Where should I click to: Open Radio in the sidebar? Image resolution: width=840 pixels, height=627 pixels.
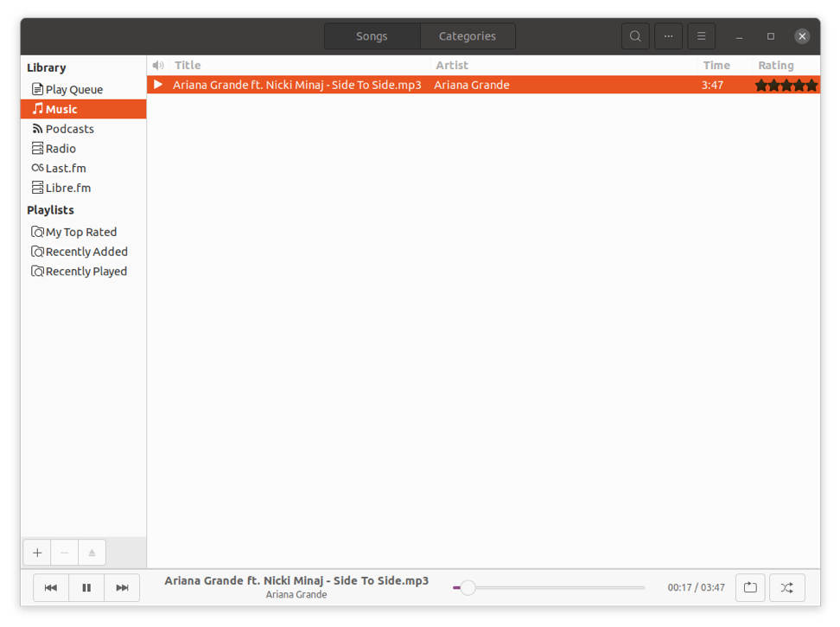pyautogui.click(x=84, y=149)
